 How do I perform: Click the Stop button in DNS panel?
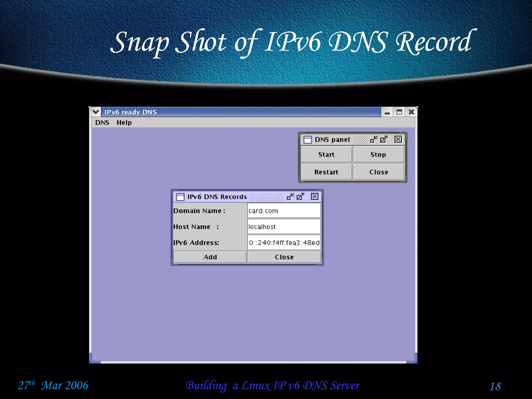(378, 154)
